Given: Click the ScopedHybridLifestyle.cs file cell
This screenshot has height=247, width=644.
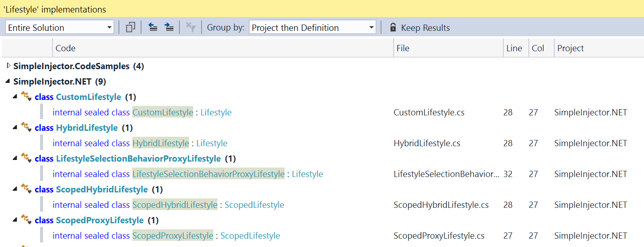Looking at the screenshot, I should pos(441,205).
